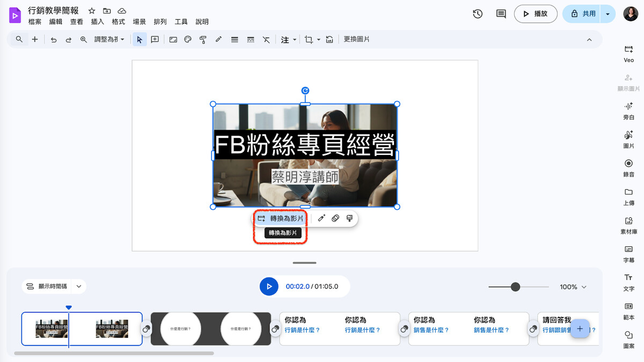Star the 行銷教學簡報 document
The image size is (644, 362).
click(x=92, y=11)
